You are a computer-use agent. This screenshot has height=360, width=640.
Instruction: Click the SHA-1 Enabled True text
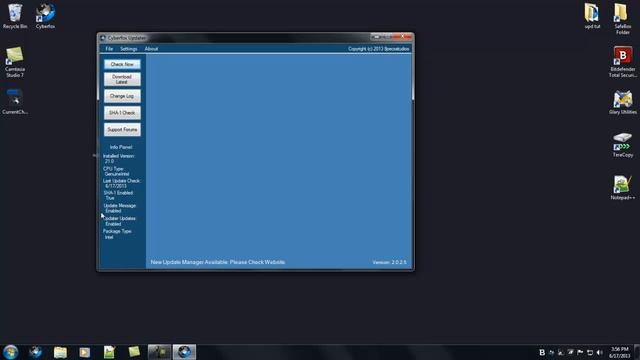click(x=118, y=195)
